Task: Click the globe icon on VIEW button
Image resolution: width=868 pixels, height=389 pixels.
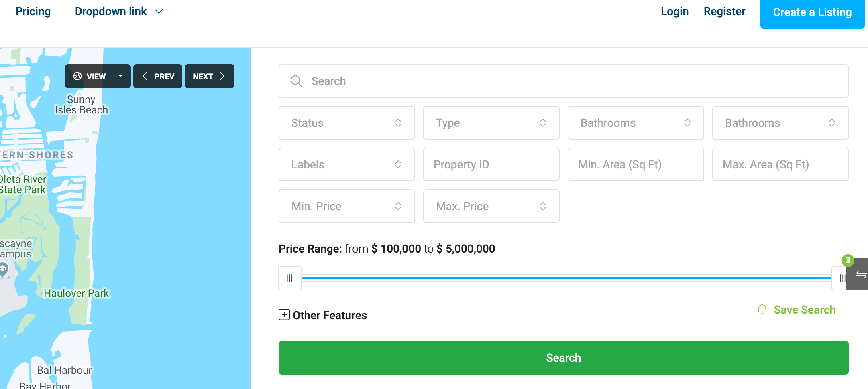Action: pyautogui.click(x=77, y=76)
